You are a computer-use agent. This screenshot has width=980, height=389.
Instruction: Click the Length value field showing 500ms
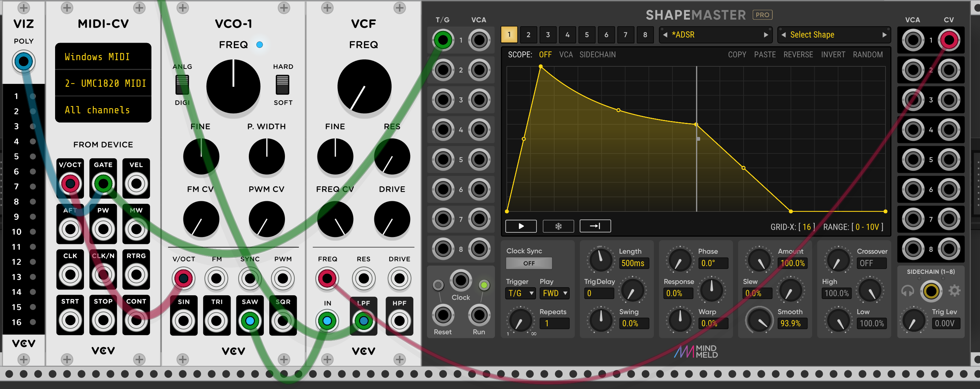(x=633, y=263)
